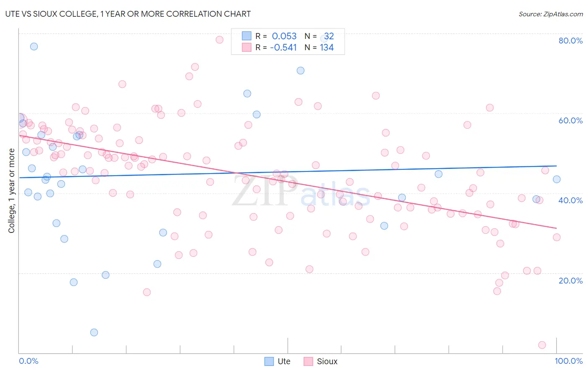This screenshot has width=588, height=373.
Task: Click the 40.0% y-axis label
Action: (x=570, y=200)
